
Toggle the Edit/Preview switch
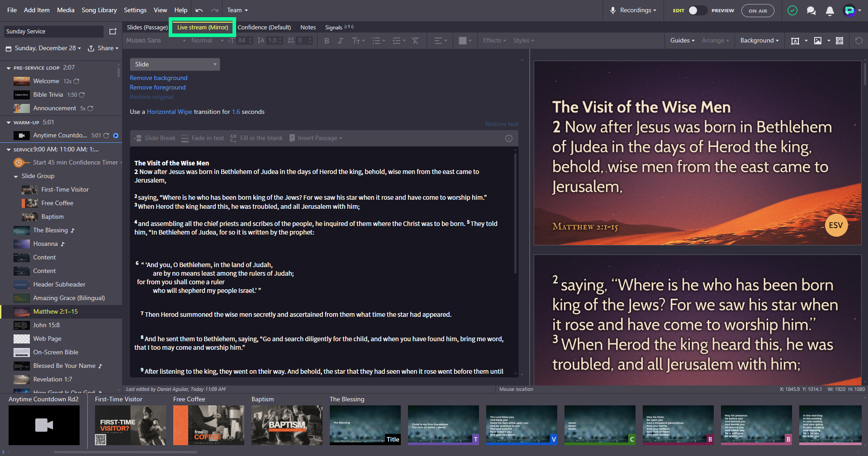pos(697,10)
